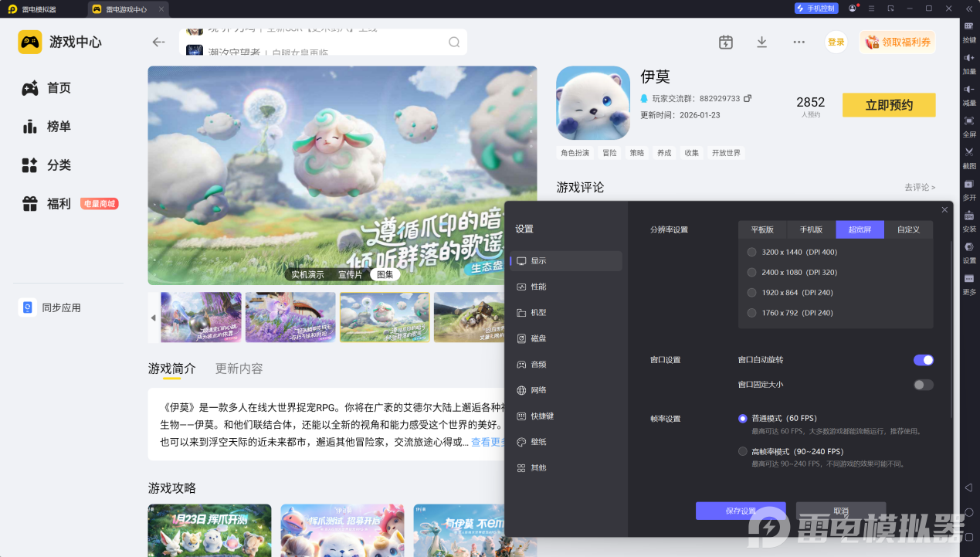Click the 多开 multi-instance icon
980x557 pixels.
[x=969, y=184]
